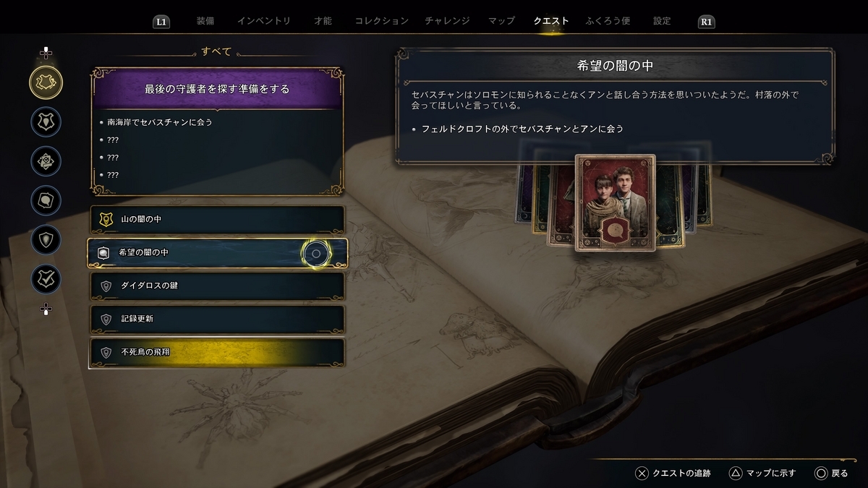Select the ダイダロスの鍵 quest entry
868x488 pixels.
pos(218,286)
